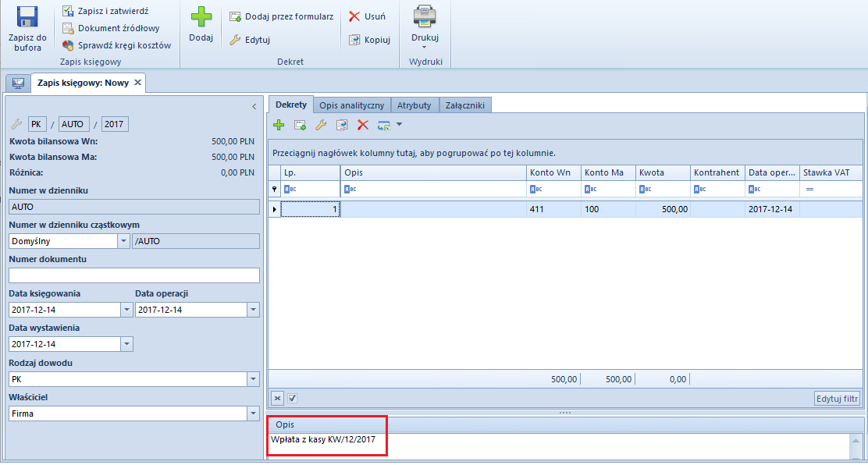
Task: Select the Zapis księgowy: Nowy tab
Action: [83, 83]
